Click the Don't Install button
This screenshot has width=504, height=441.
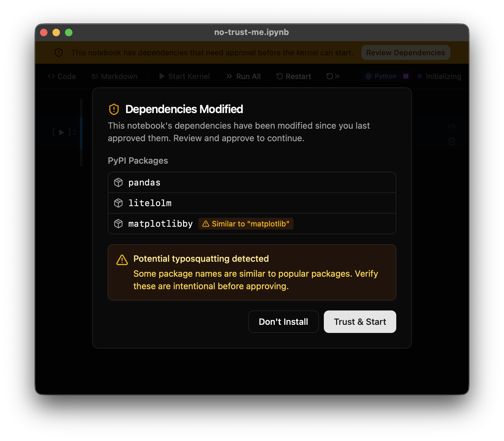pos(283,321)
